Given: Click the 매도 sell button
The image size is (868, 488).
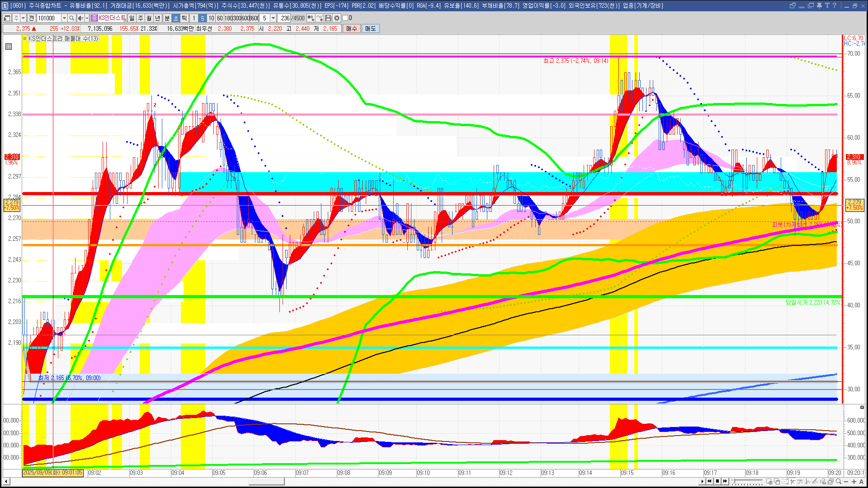Looking at the screenshot, I should pyautogui.click(x=370, y=28).
